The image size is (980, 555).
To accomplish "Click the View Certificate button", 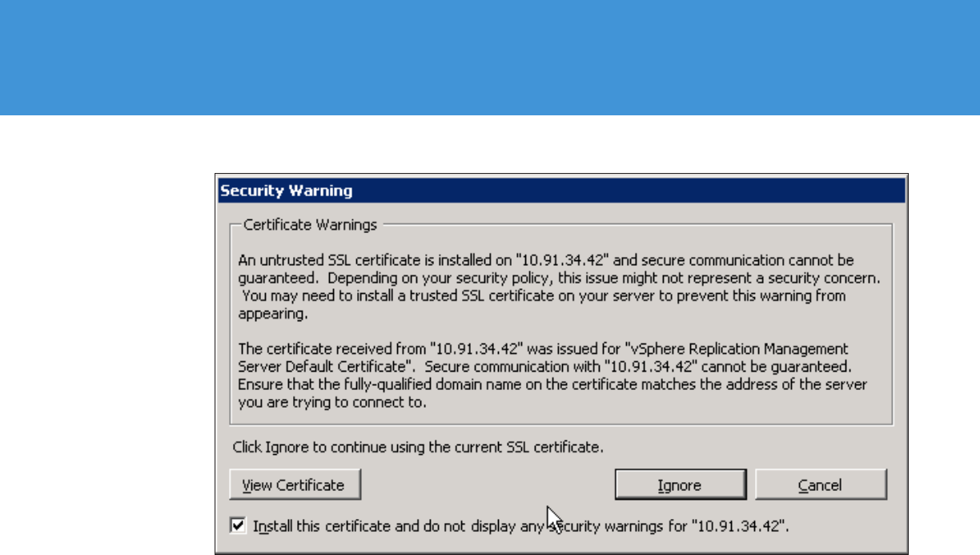I will point(294,485).
